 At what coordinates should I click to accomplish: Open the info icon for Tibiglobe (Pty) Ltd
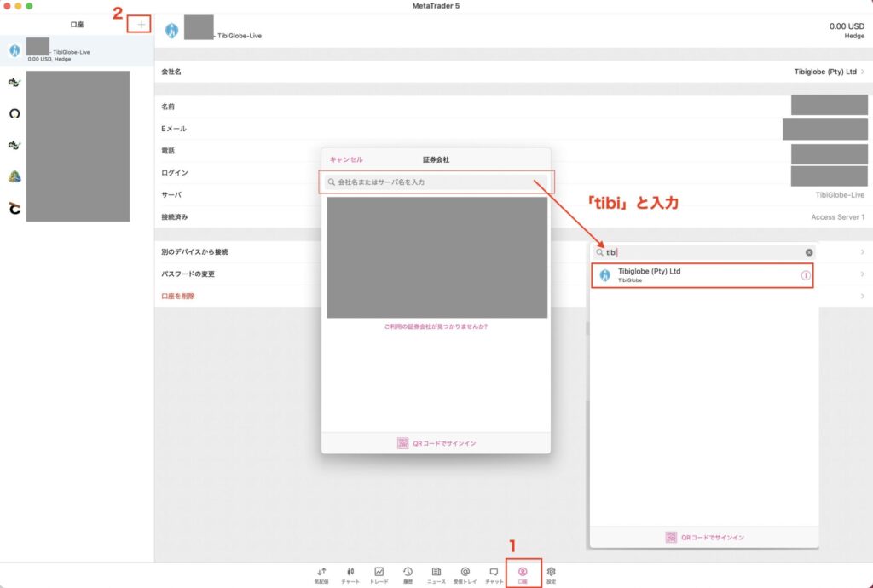tap(806, 275)
